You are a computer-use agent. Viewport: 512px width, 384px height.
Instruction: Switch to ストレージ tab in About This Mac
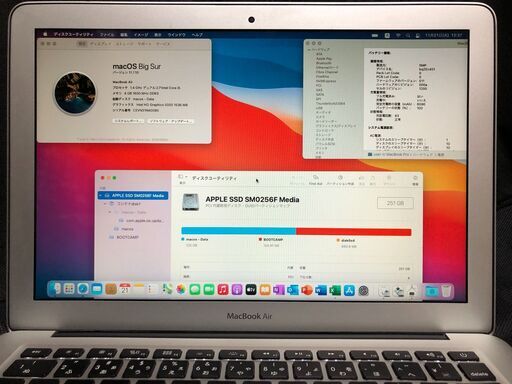(x=124, y=44)
